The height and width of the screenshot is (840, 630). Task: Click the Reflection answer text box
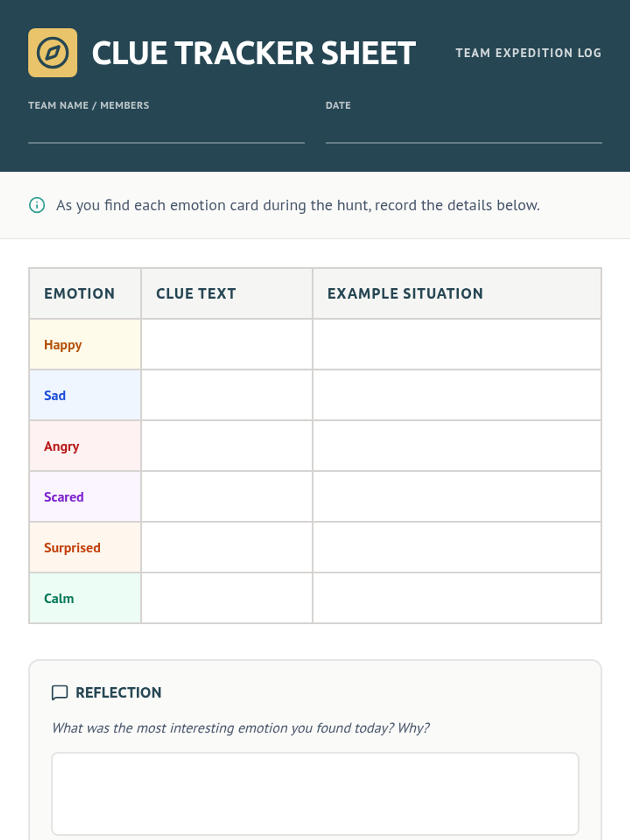click(315, 793)
